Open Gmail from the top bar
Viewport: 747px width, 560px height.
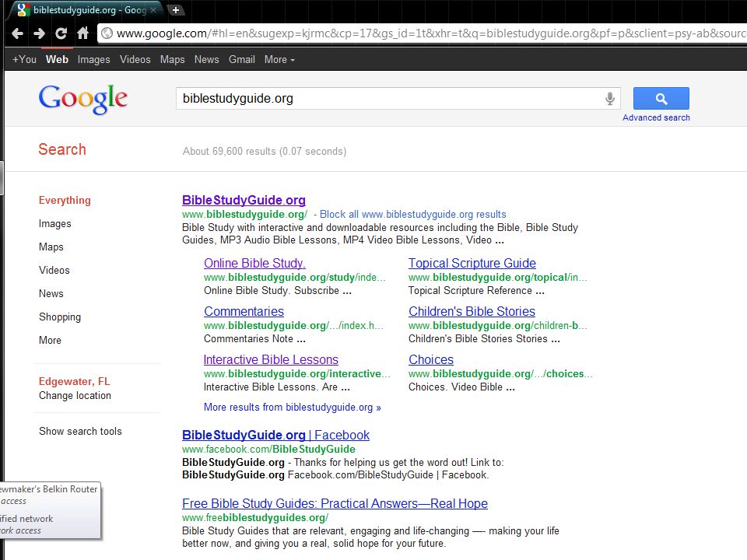pyautogui.click(x=242, y=60)
